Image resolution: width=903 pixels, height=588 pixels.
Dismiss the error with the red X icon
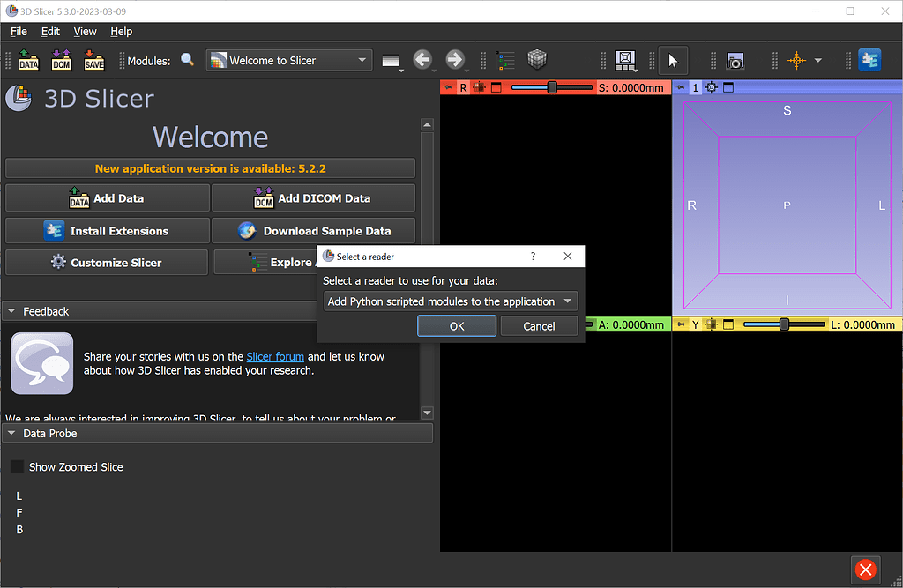[x=865, y=569]
